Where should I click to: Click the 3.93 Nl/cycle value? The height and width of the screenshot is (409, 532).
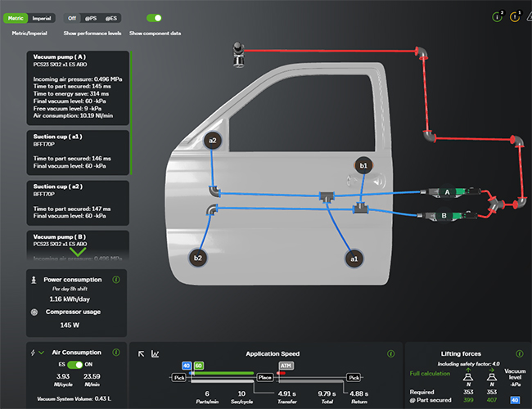click(x=63, y=376)
